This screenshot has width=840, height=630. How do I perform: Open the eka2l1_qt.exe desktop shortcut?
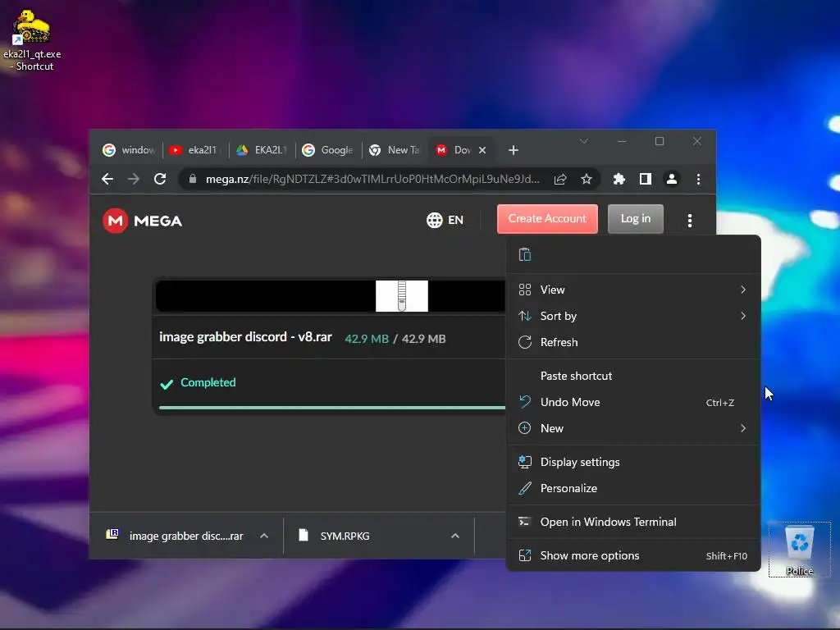[x=32, y=40]
